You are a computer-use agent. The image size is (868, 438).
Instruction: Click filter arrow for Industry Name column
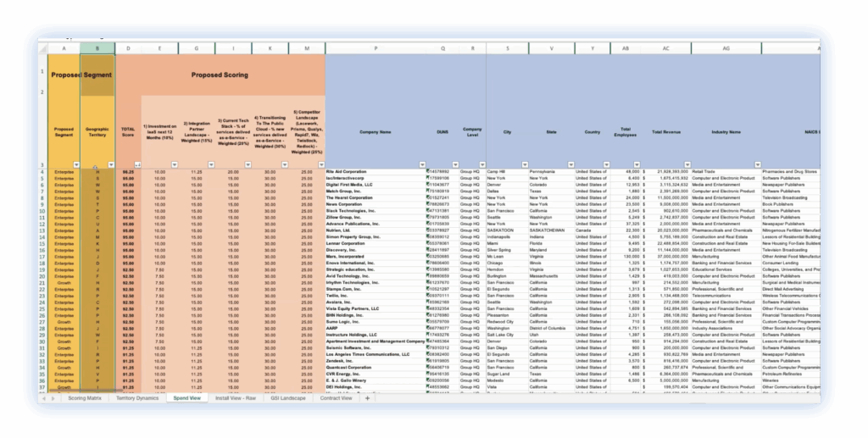tap(756, 164)
